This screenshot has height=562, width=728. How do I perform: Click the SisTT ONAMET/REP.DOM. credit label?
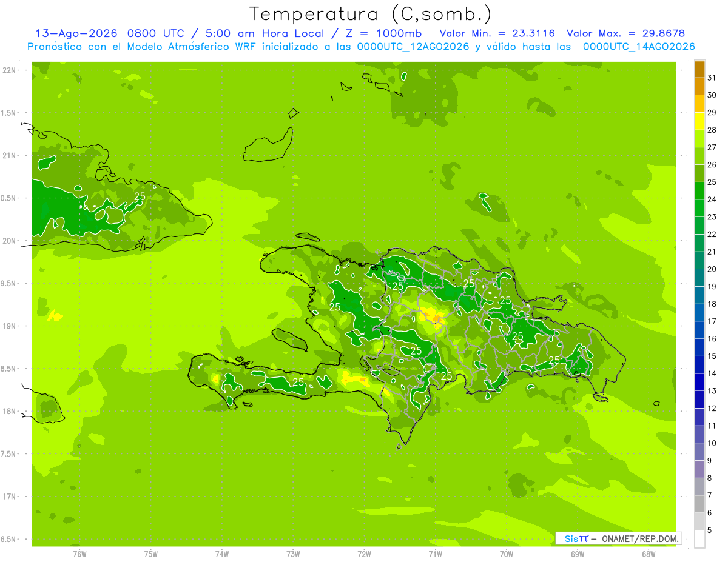pos(619,538)
